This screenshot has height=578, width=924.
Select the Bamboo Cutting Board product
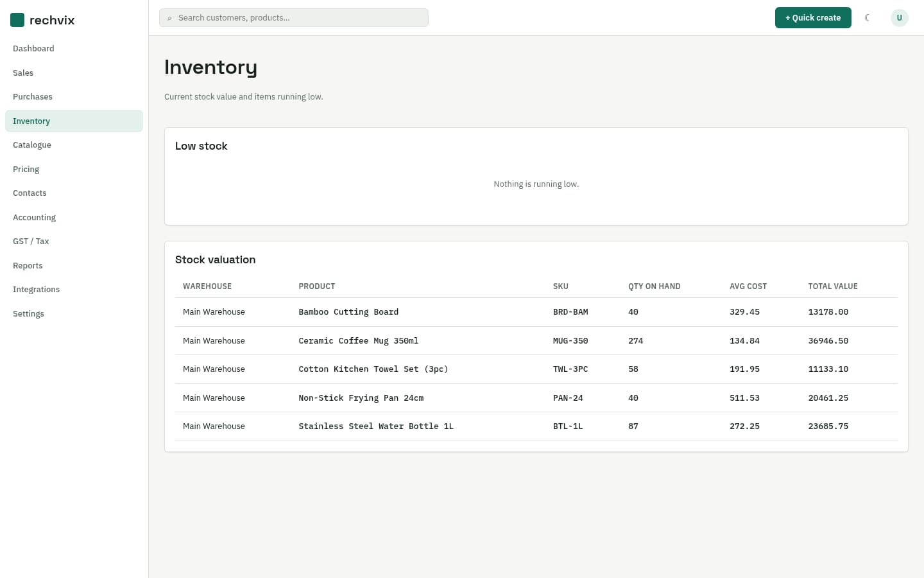point(348,312)
